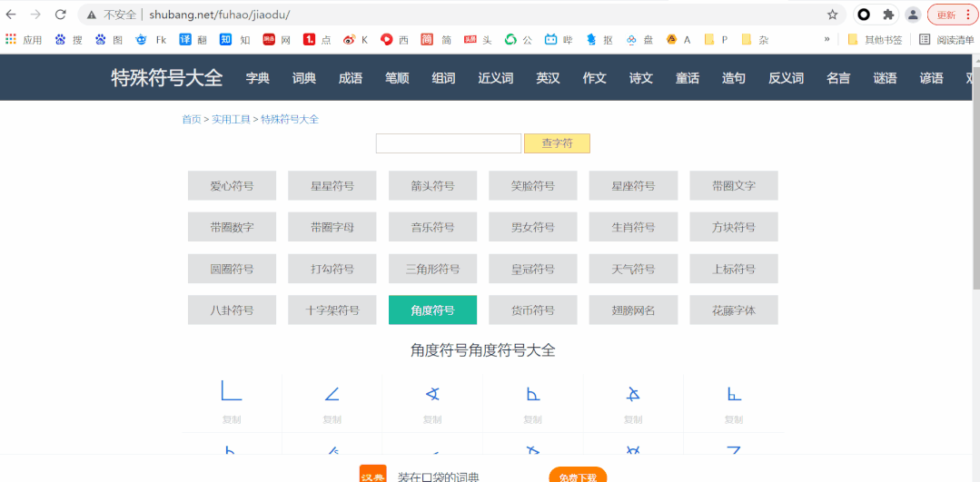Open the 盘 cloud-drive bookmark
This screenshot has height=482, width=980.
[x=639, y=40]
